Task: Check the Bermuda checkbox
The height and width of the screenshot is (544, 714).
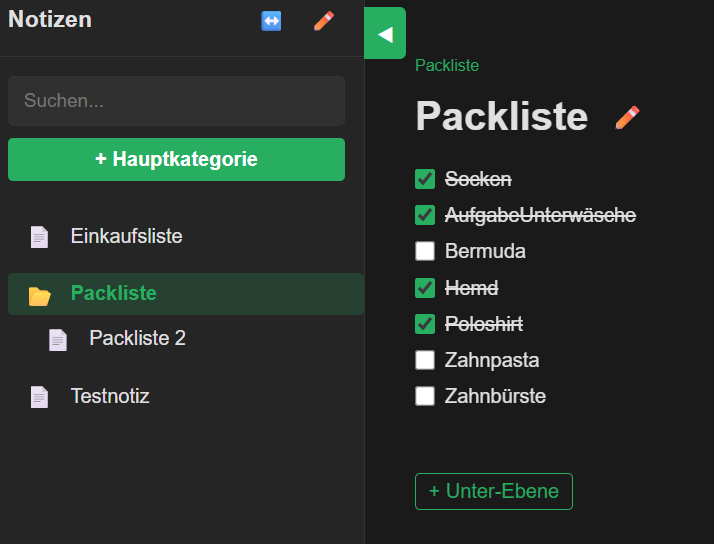Action: pyautogui.click(x=425, y=251)
